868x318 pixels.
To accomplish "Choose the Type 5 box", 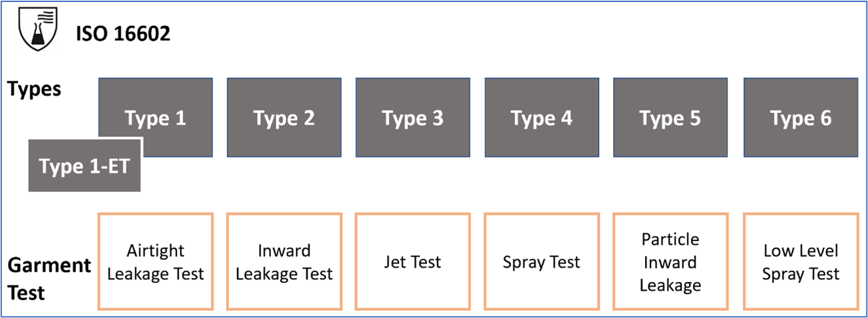I will [x=671, y=118].
